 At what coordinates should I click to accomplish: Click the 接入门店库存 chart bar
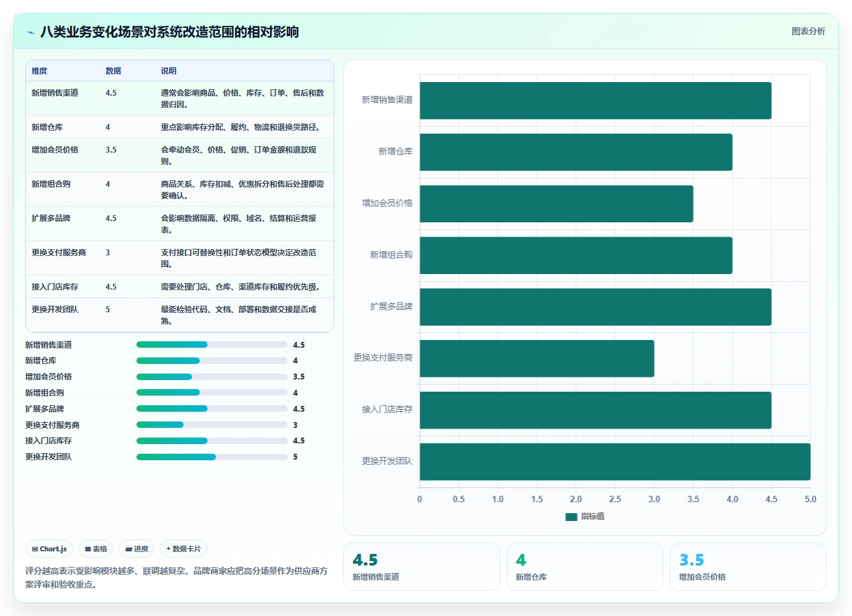595,410
